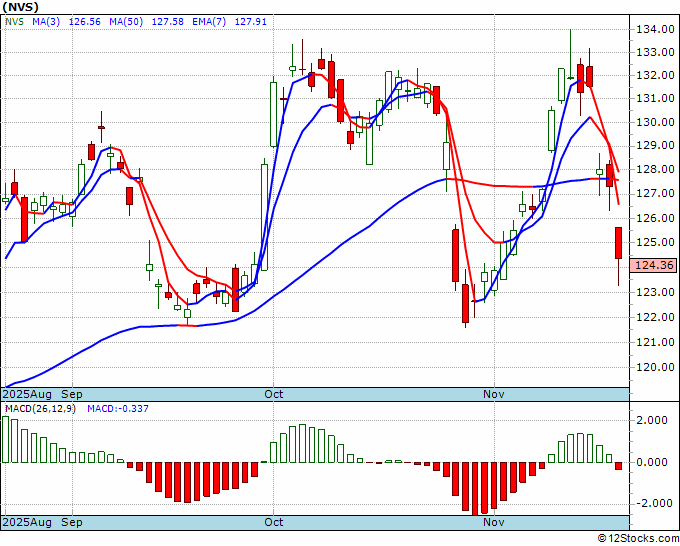This screenshot has width=680, height=546.
Task: Click the Oct label on price chart axis
Action: click(x=274, y=394)
